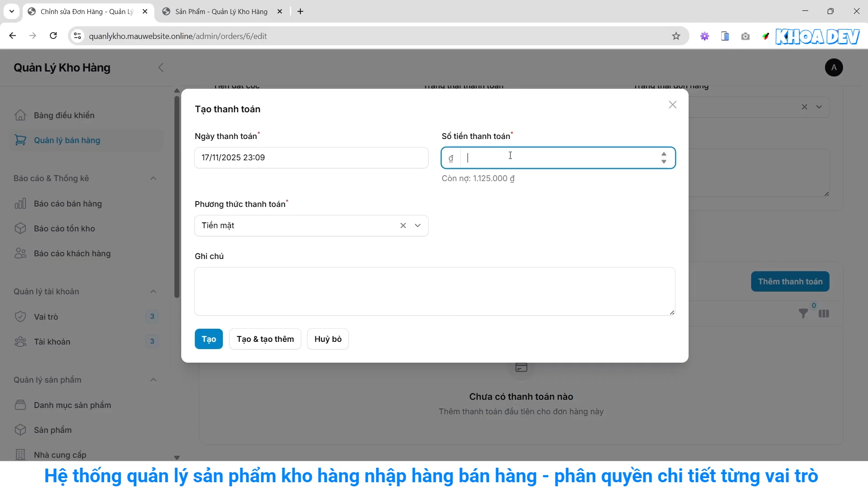Click the sidebar vertical scrollbar thumb

coord(177,197)
